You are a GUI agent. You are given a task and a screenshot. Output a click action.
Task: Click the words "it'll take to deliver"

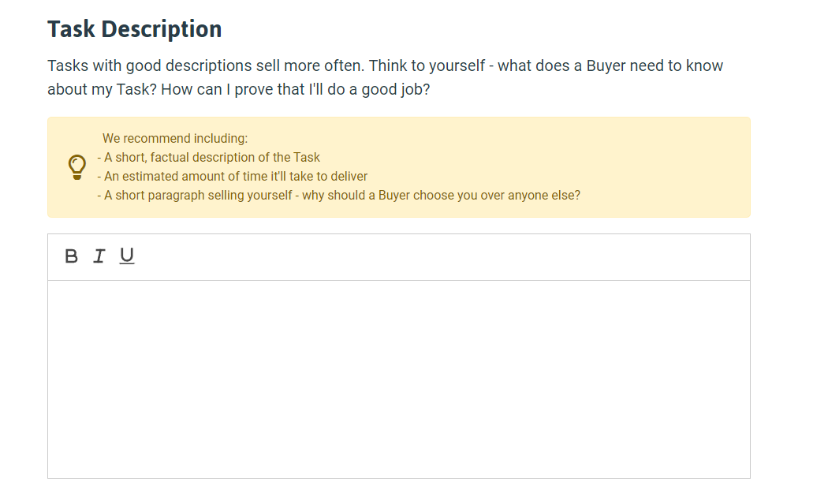tap(319, 177)
